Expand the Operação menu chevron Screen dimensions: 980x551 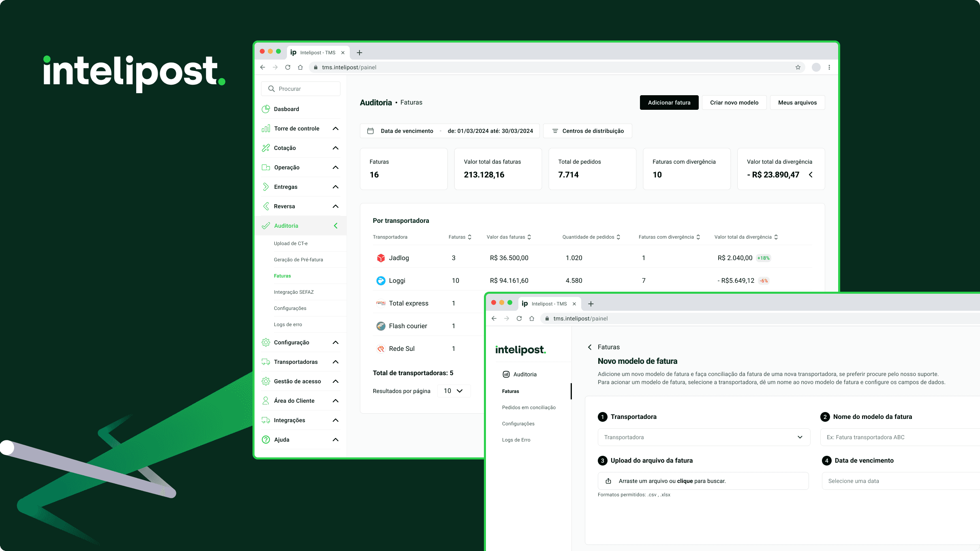336,167
